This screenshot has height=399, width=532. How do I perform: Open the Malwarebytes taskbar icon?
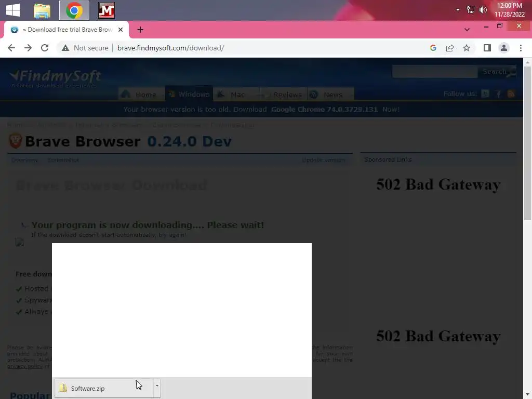pyautogui.click(x=106, y=10)
